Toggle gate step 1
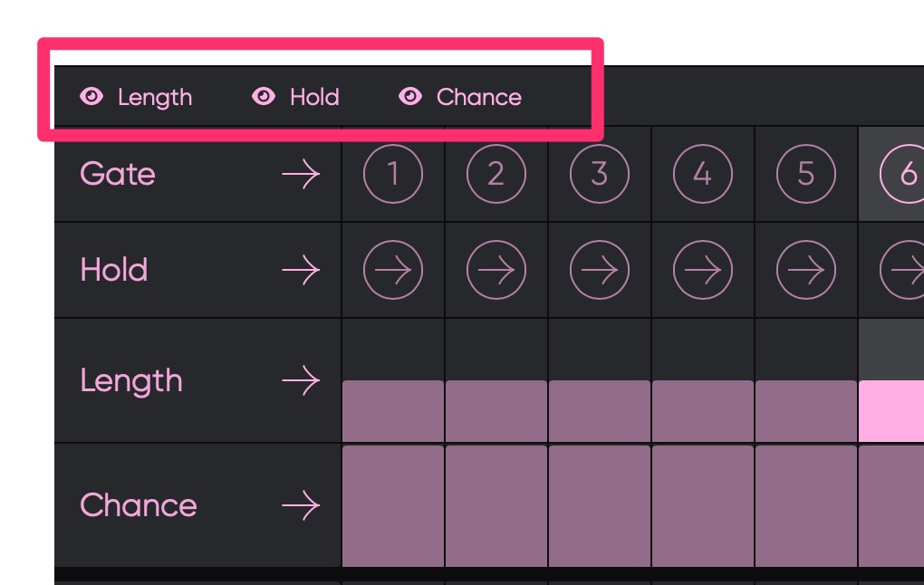The width and height of the screenshot is (924, 585). [393, 174]
